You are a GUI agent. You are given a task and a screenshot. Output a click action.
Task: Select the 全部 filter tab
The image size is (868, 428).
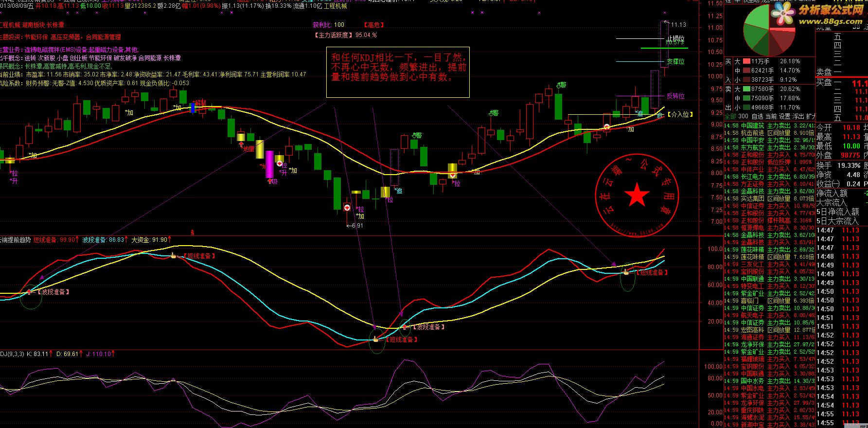[x=730, y=116]
